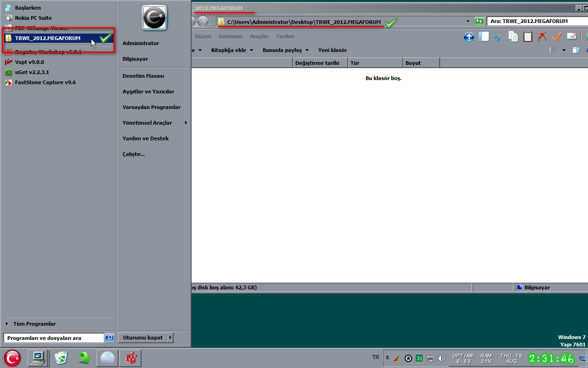The height and width of the screenshot is (368, 588).
Task: Click the envelope mail icon in toolbar
Action: coord(571,37)
